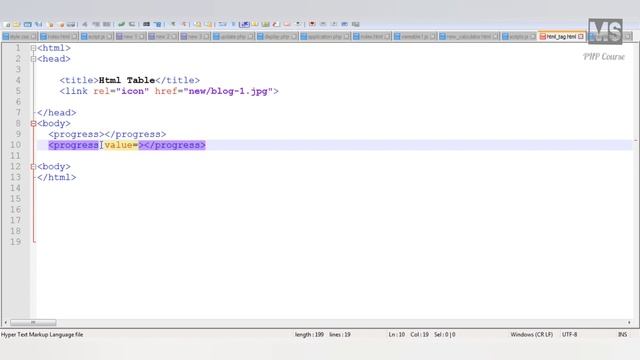This screenshot has width=640, height=360.
Task: Toggle the highlighted Indent Guide icon
Action: tap(244, 24)
